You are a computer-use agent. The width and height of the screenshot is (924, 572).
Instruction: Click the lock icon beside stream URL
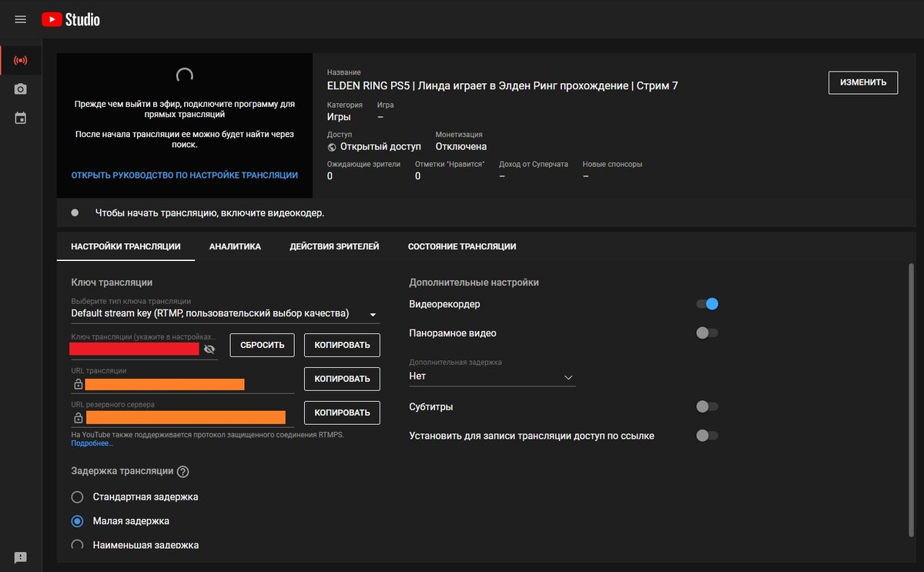(78, 383)
